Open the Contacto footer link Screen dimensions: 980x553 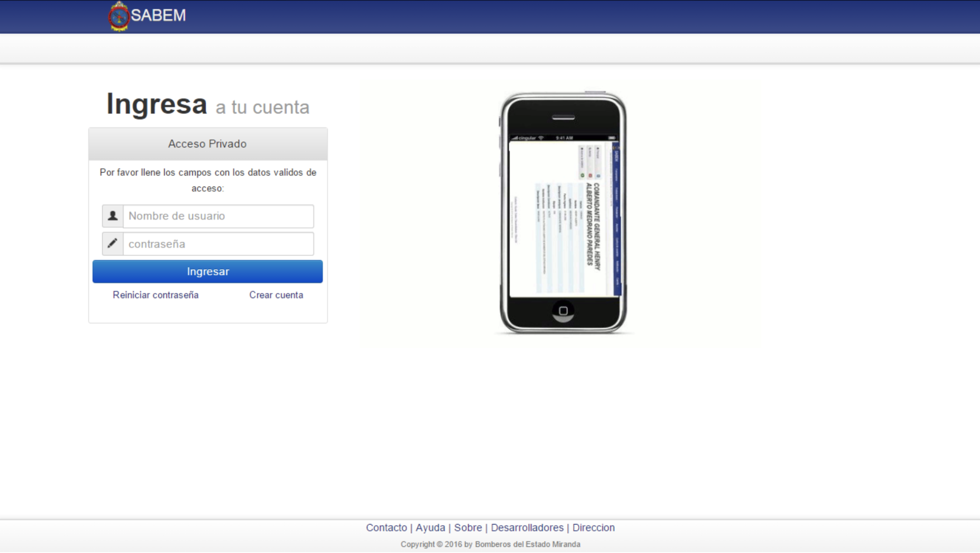[x=386, y=528]
